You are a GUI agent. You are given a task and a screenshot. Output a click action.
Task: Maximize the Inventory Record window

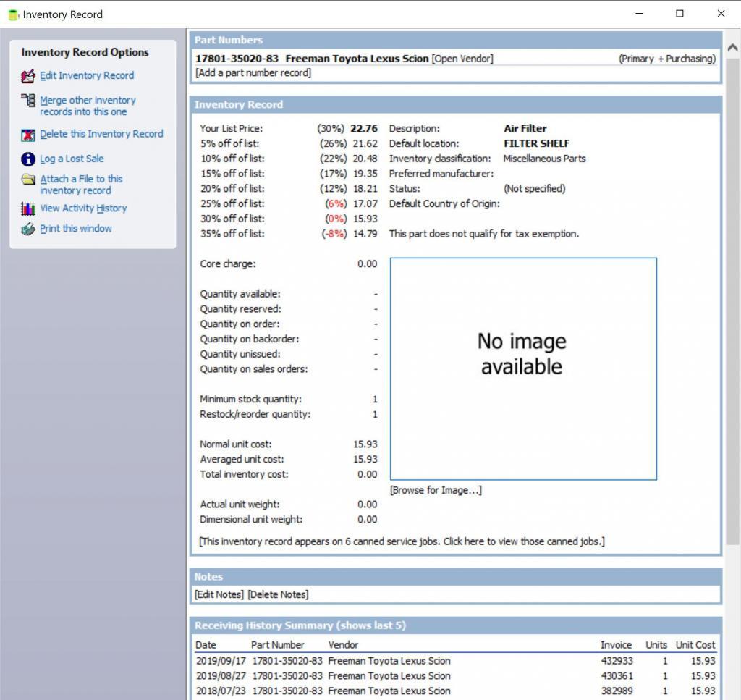click(679, 14)
